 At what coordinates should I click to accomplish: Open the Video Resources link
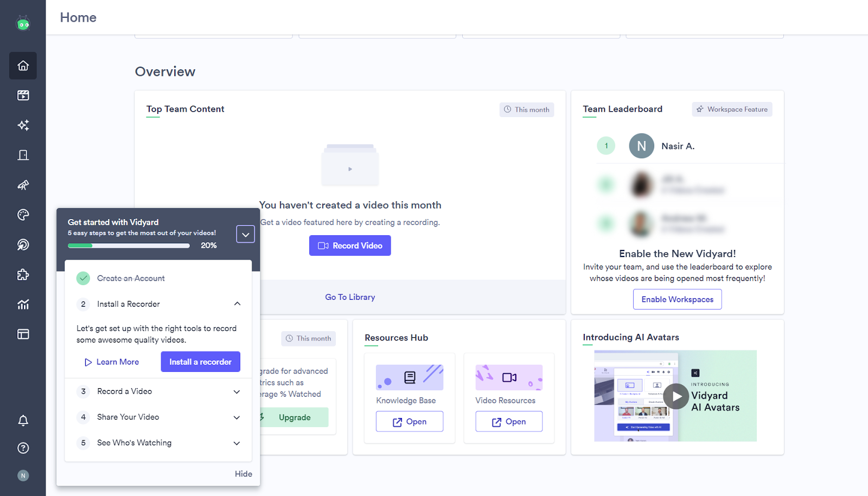coord(509,421)
